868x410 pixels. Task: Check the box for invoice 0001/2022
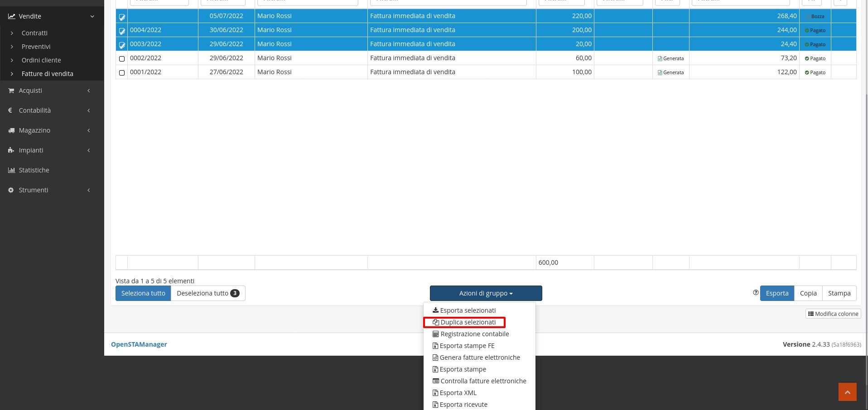pyautogui.click(x=122, y=73)
